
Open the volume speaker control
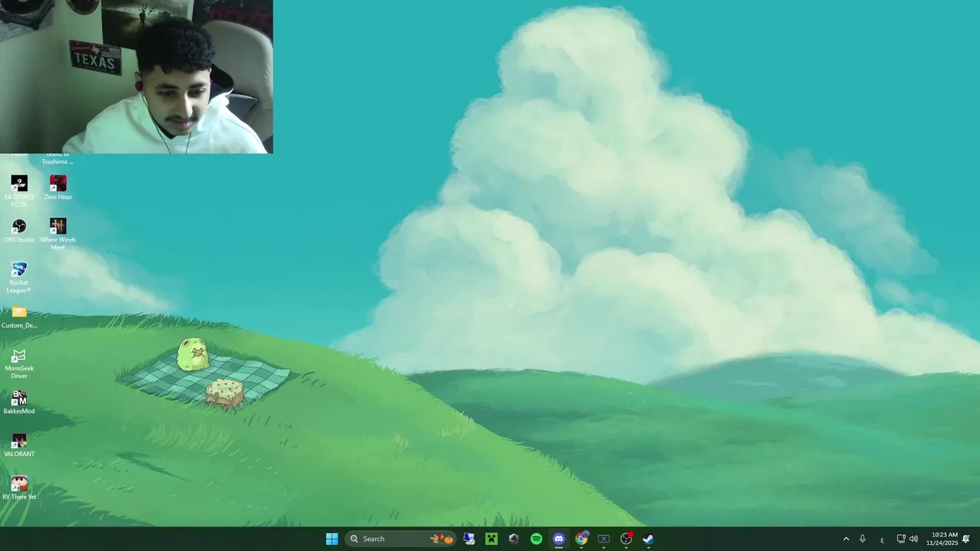coord(913,539)
